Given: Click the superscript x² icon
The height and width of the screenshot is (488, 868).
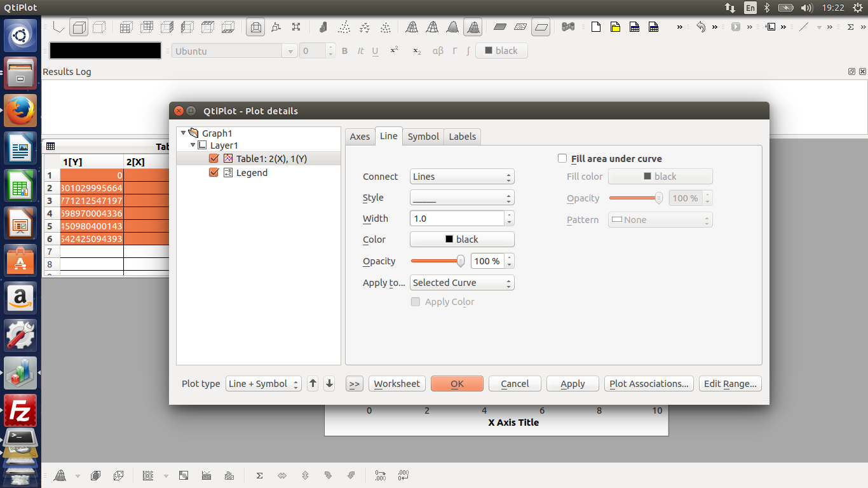Looking at the screenshot, I should [x=394, y=50].
